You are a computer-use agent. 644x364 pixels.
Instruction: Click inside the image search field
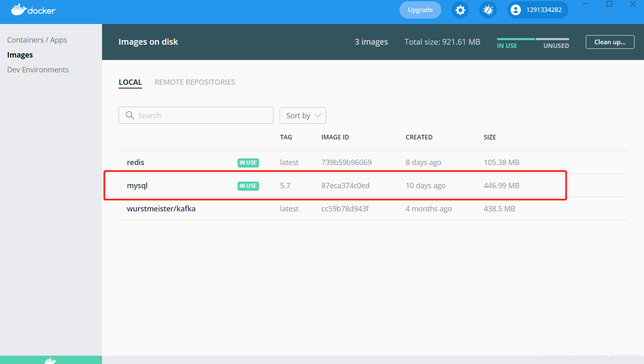198,115
